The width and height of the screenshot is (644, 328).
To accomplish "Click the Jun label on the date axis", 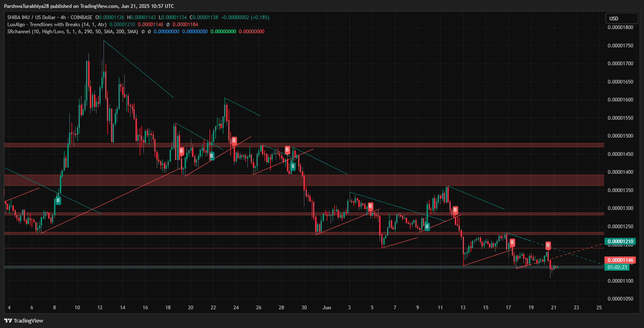I will pyautogui.click(x=327, y=308).
